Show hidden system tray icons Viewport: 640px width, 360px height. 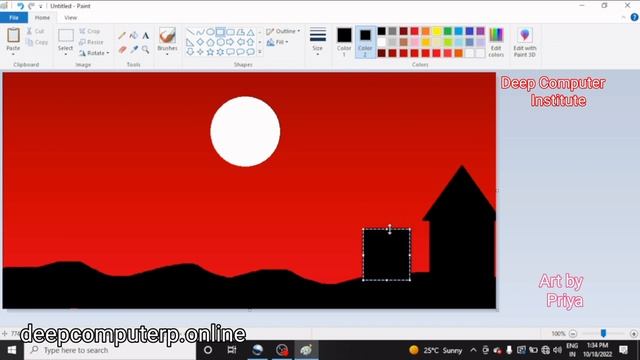473,350
